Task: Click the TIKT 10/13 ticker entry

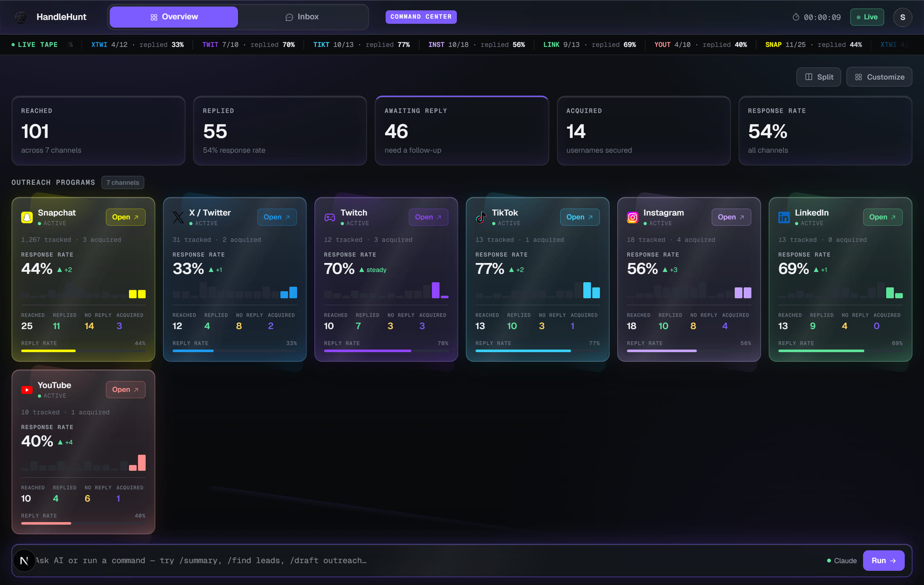Action: pyautogui.click(x=361, y=45)
